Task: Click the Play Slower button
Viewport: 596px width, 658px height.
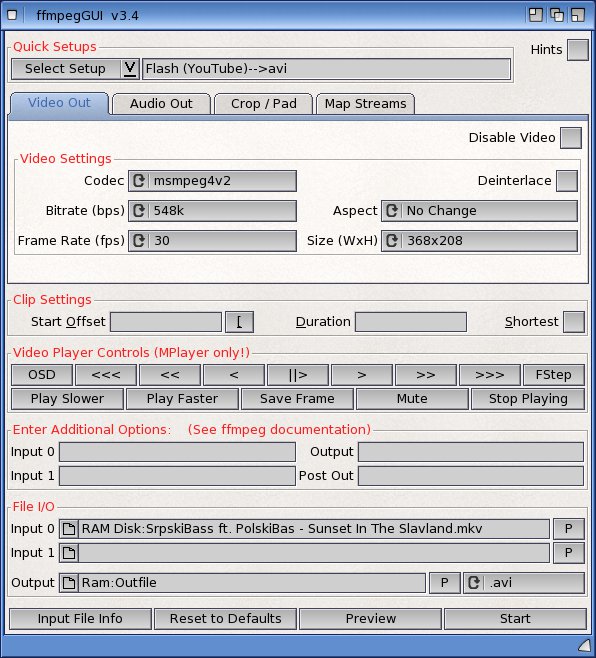Action: click(67, 399)
